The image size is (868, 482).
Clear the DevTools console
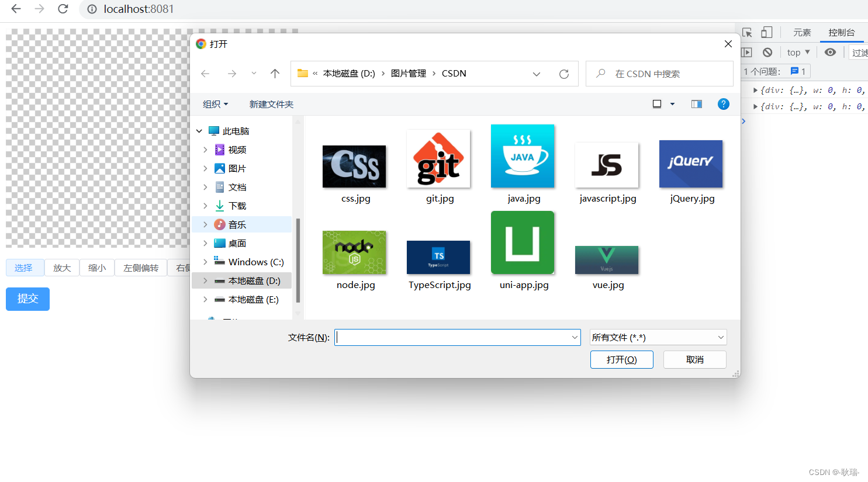pyautogui.click(x=767, y=53)
